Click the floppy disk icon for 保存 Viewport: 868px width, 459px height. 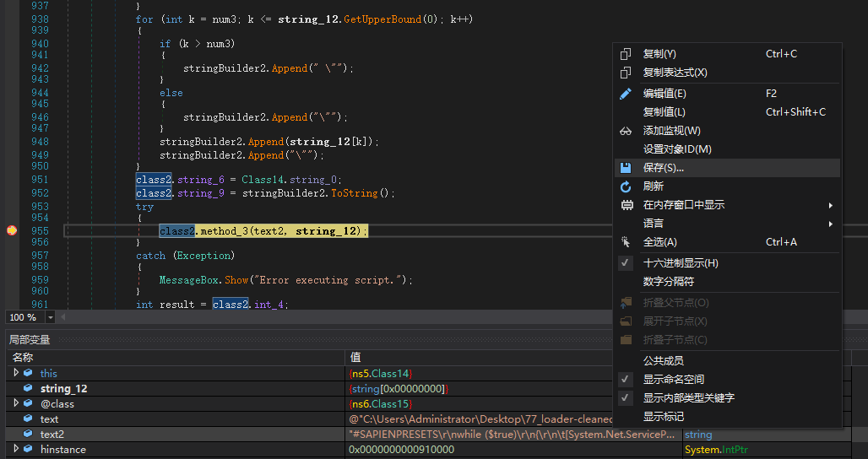626,168
